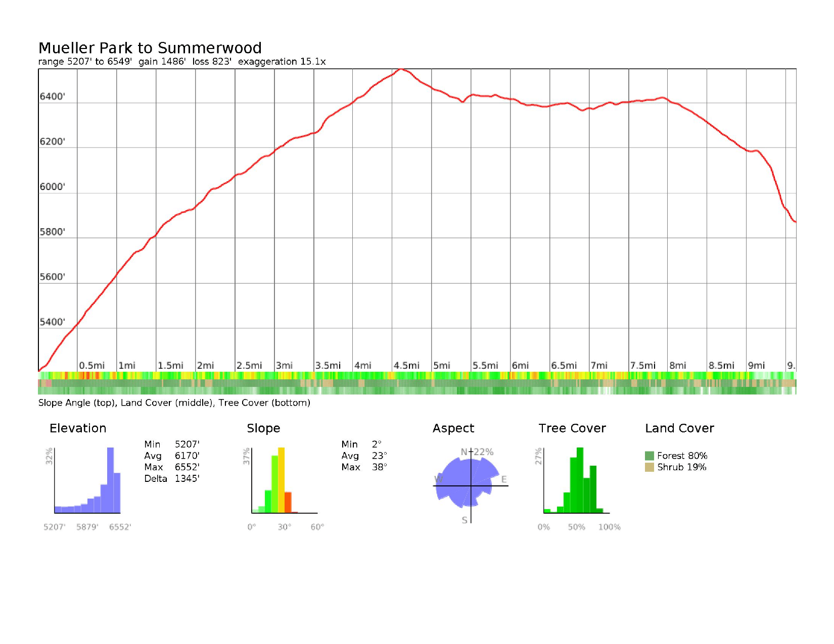Click the 0.5mi distance marker
This screenshot has height=644, width=834.
coord(92,365)
